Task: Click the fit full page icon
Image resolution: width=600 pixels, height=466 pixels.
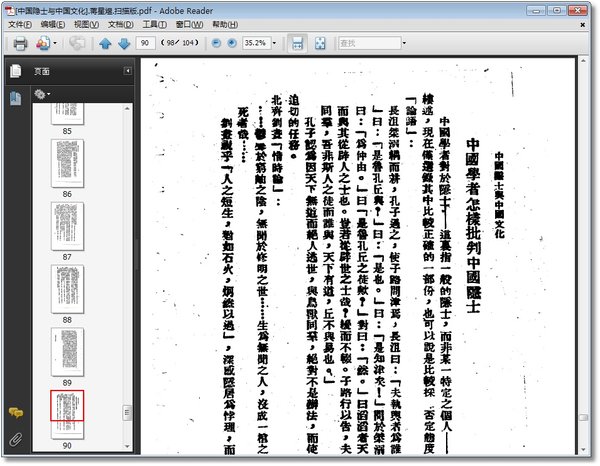Action: click(320, 44)
